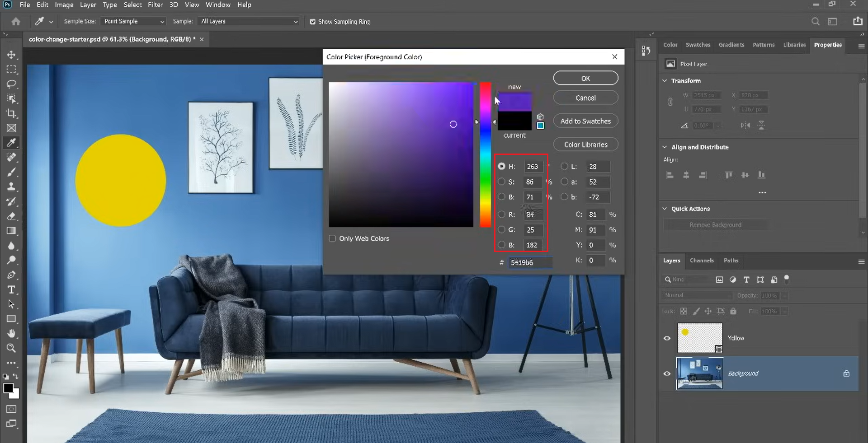Select the Zoom tool

[x=11, y=348]
